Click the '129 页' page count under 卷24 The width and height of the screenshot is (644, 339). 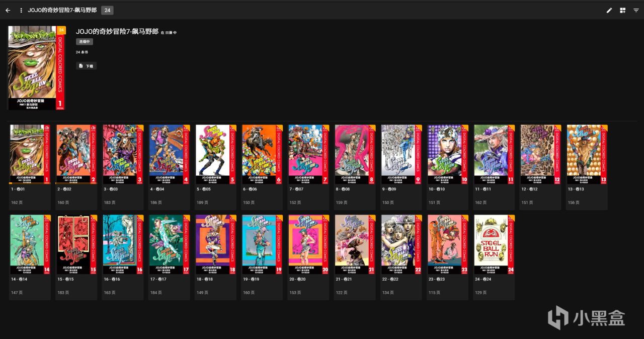[480, 293]
